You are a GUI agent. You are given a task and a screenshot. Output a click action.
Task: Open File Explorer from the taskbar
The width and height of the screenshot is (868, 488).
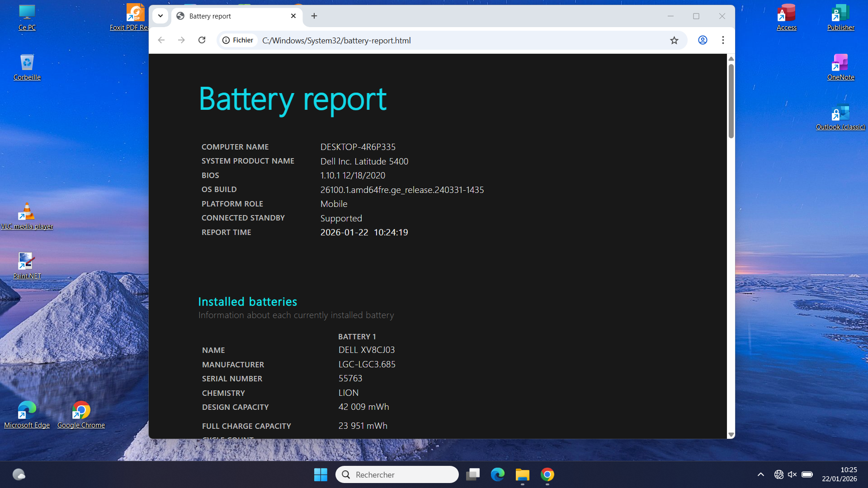(523, 474)
